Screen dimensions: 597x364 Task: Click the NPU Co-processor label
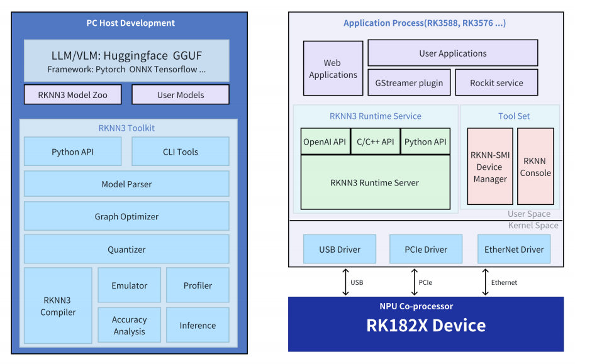pyautogui.click(x=416, y=306)
